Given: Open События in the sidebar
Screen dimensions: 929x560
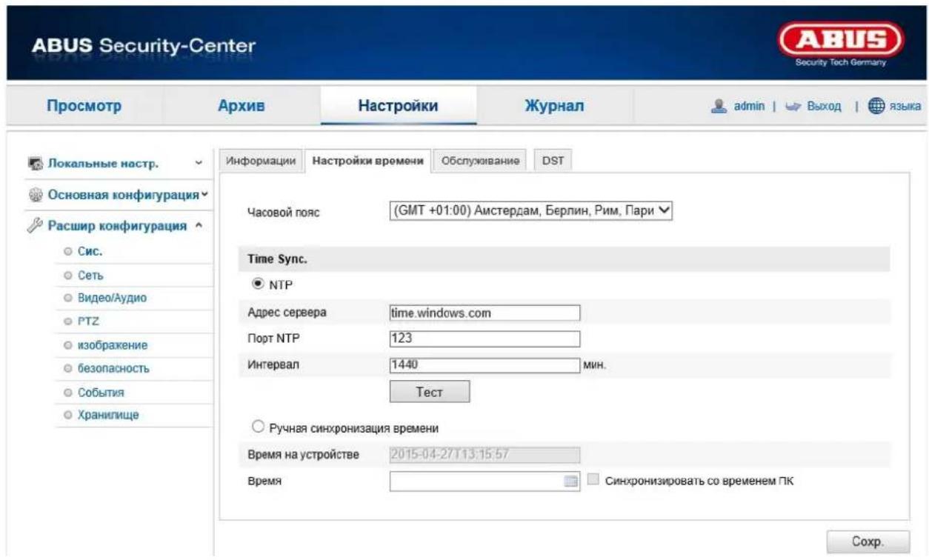Looking at the screenshot, I should click(x=100, y=392).
